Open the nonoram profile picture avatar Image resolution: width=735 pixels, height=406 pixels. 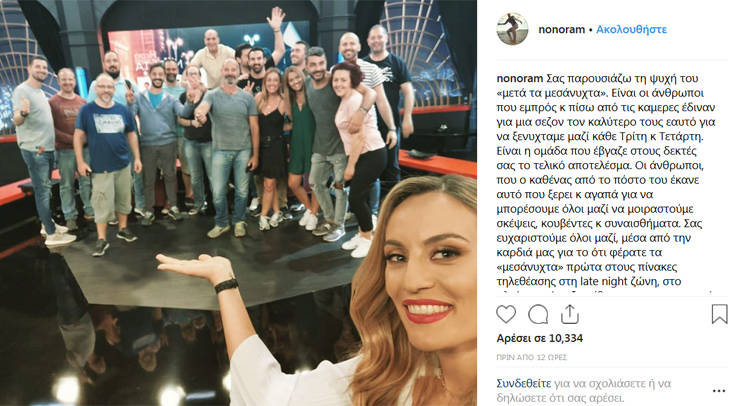pos(512,29)
